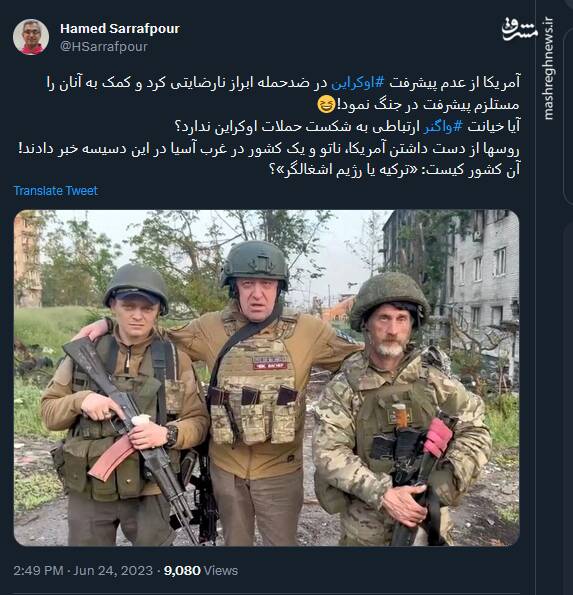Click the quoted text «ترکیه یا رژیم اشغالگر»
This screenshot has width=573, height=595.
tap(349, 170)
